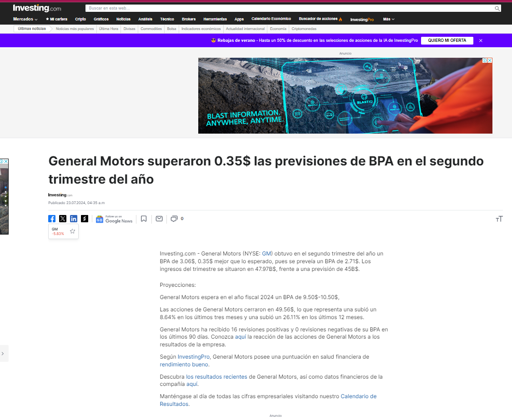Select the Bolsa tab
This screenshot has height=420, width=512.
[172, 29]
